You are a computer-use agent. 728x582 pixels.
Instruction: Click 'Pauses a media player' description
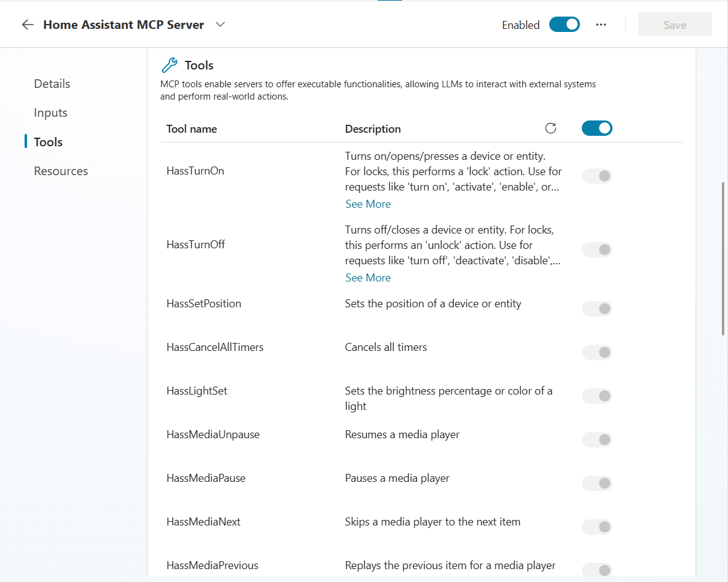click(397, 478)
